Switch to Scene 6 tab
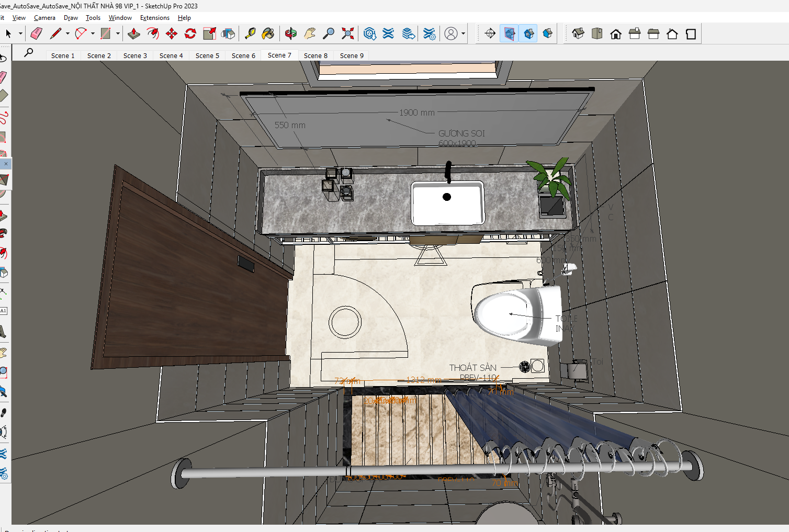This screenshot has width=789, height=532. click(x=243, y=55)
